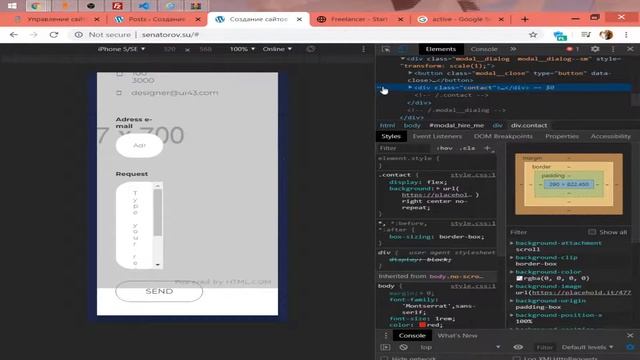Viewport: 640px width, 360px height.
Task: Open the Properties tab
Action: point(562,136)
